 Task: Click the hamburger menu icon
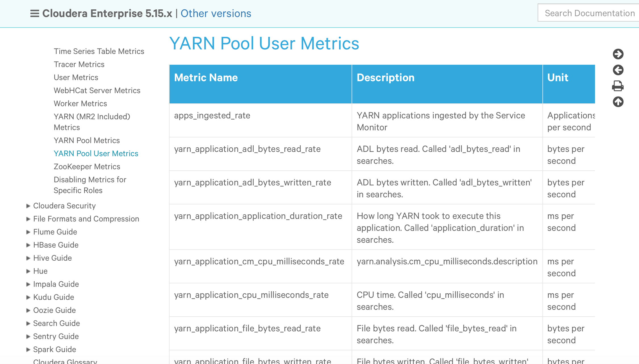point(35,13)
